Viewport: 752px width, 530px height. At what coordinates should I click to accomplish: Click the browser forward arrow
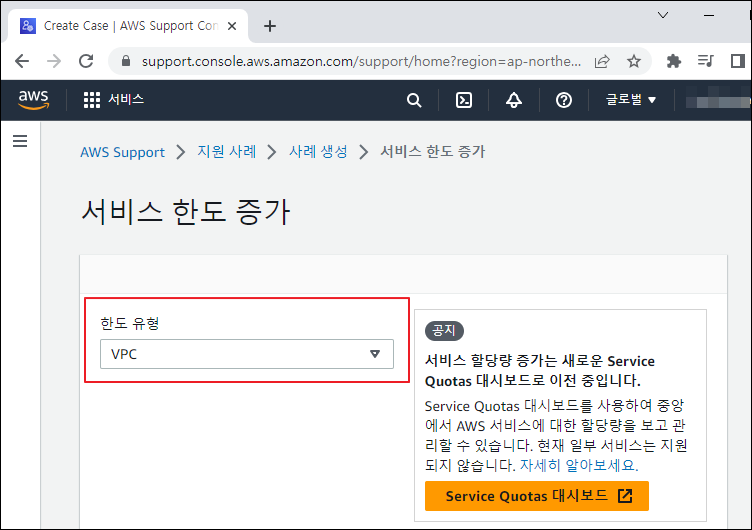pos(54,61)
